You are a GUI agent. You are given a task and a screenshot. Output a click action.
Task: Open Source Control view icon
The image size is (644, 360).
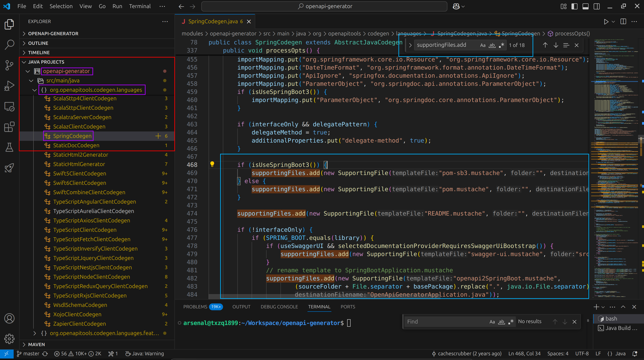tap(9, 65)
